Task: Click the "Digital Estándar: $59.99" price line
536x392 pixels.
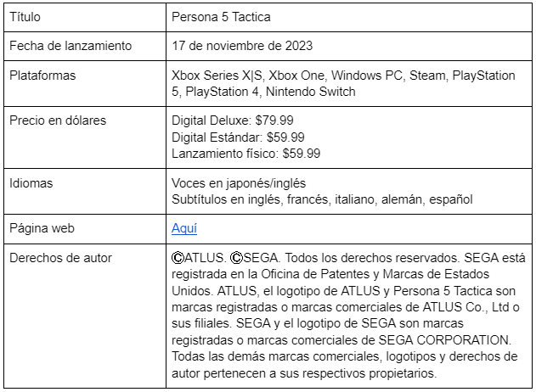Action: [x=238, y=137]
